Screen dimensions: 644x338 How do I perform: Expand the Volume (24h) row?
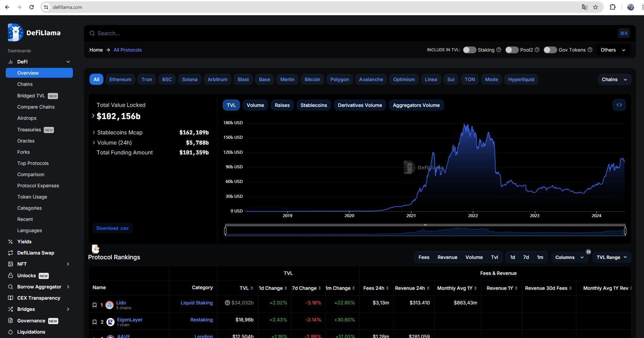coord(94,143)
